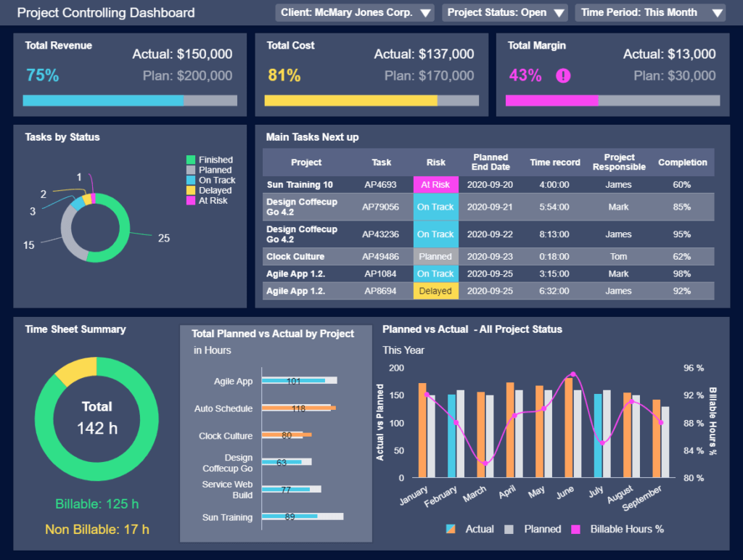Screen dimensions: 743x560
Task: Open the Time Period dropdown
Action: pyautogui.click(x=649, y=12)
